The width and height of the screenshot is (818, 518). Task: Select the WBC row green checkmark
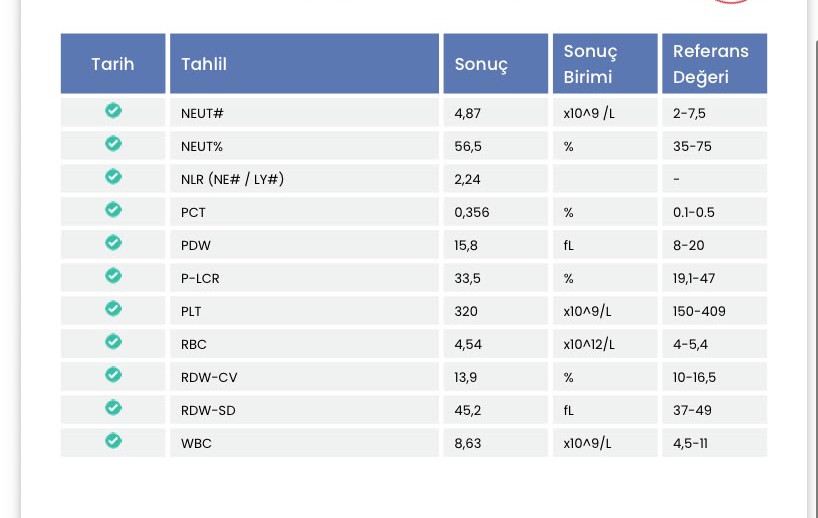(113, 441)
